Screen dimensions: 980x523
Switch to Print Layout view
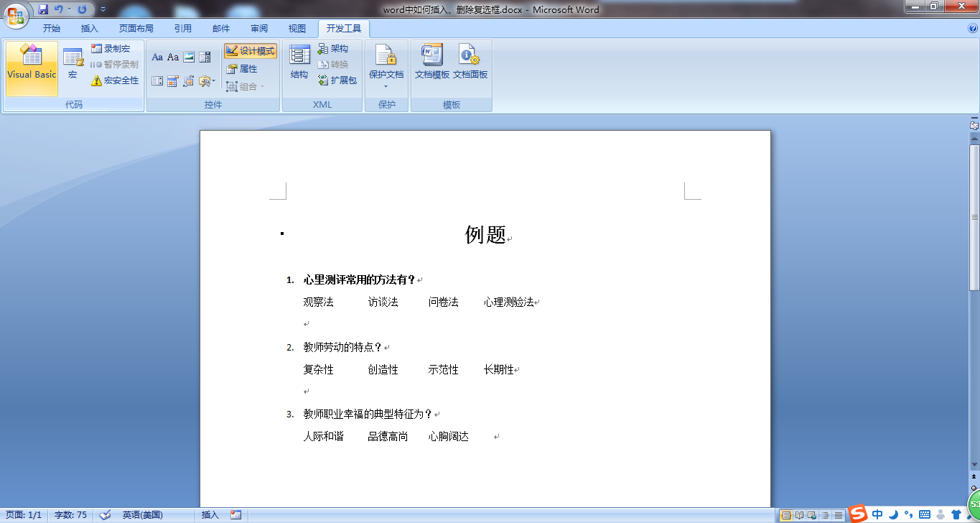[x=786, y=515]
